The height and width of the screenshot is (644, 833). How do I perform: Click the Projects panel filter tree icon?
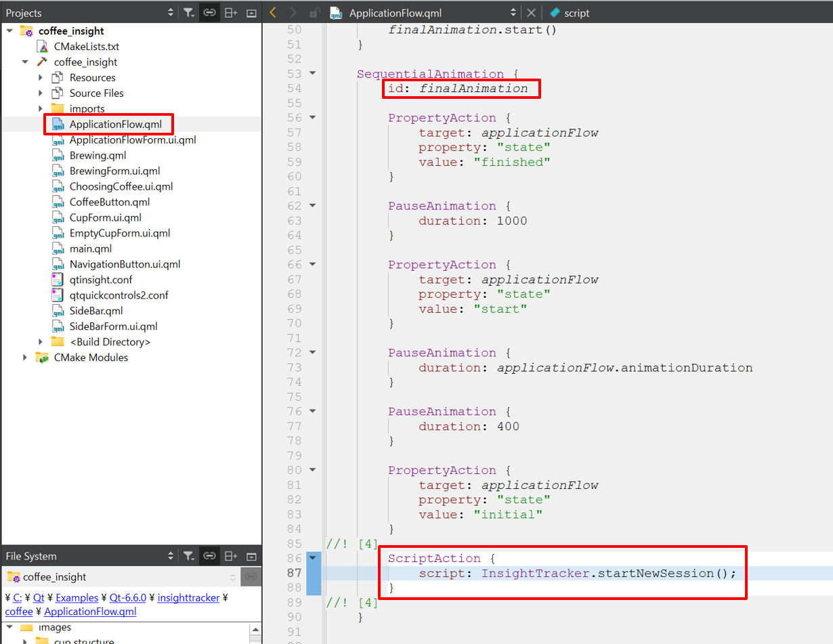pyautogui.click(x=189, y=13)
